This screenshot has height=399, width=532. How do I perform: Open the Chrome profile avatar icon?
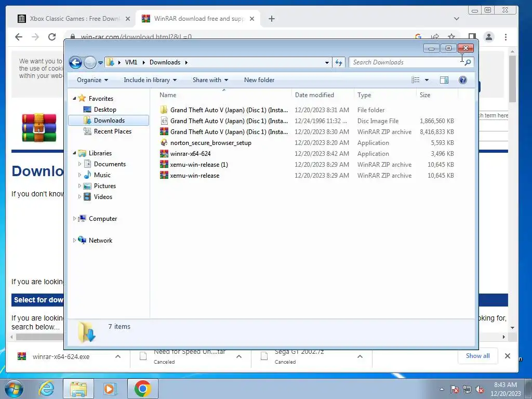click(489, 37)
